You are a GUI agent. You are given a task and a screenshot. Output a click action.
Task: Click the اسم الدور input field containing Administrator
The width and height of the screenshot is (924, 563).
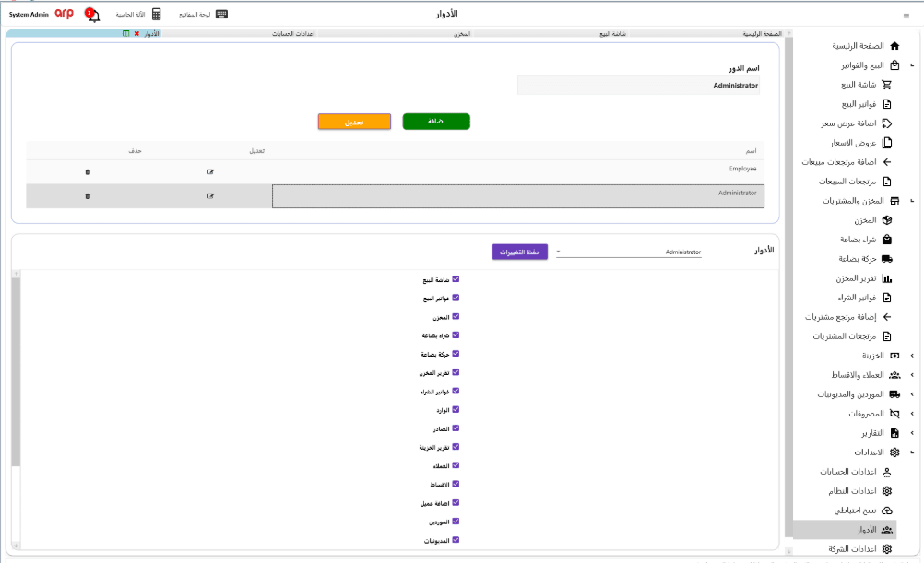(x=638, y=86)
